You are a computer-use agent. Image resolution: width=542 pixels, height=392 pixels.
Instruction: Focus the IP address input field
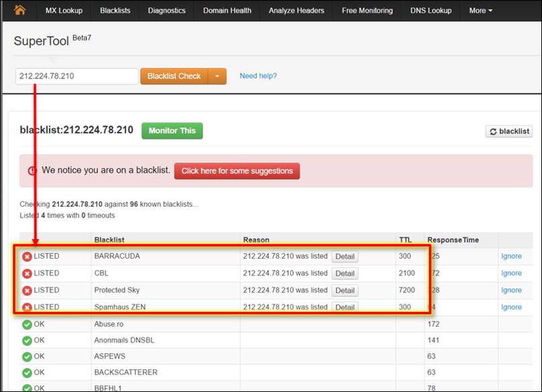77,76
